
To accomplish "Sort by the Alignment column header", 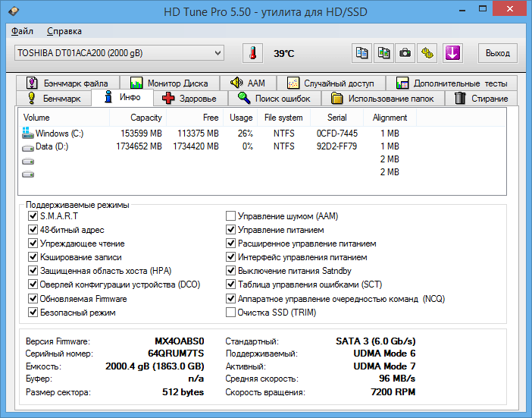I will coord(390,118).
